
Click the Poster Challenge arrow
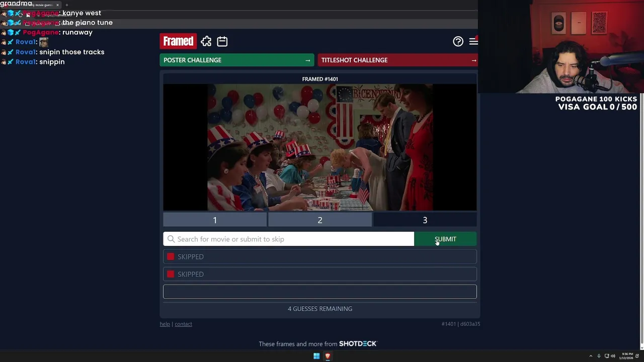[307, 60]
